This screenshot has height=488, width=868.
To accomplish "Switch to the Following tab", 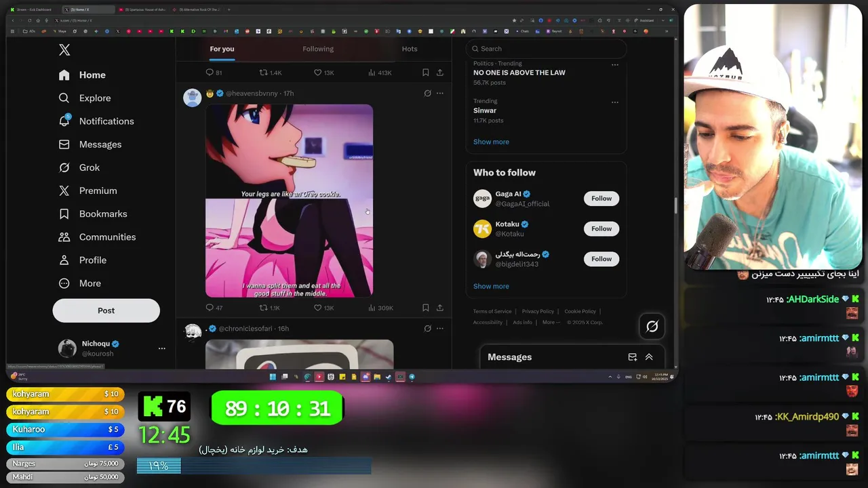I will [318, 49].
